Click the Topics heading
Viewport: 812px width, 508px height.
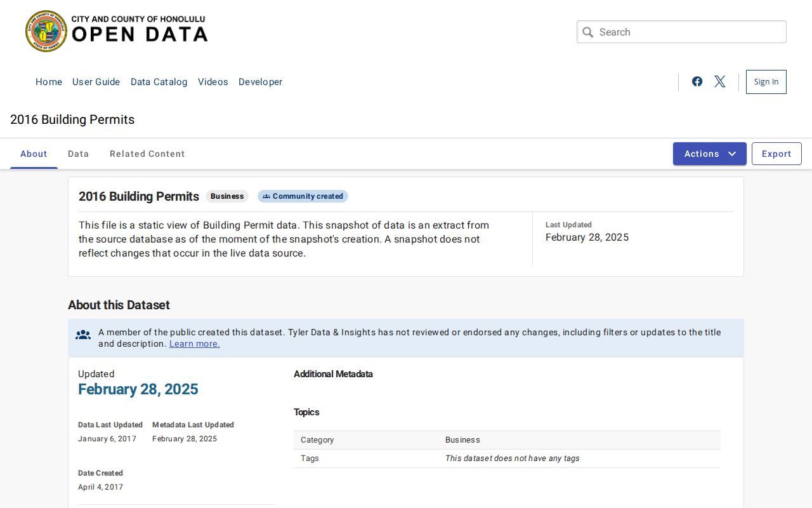[x=306, y=412]
